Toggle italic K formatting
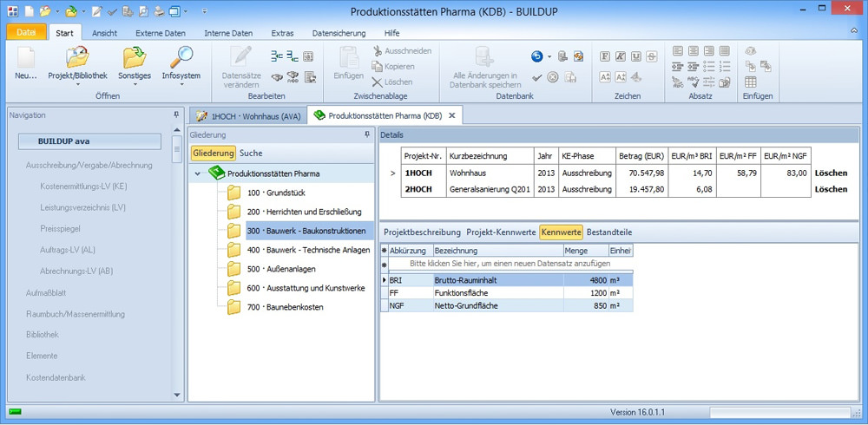Image resolution: width=868 pixels, height=425 pixels. pos(621,56)
